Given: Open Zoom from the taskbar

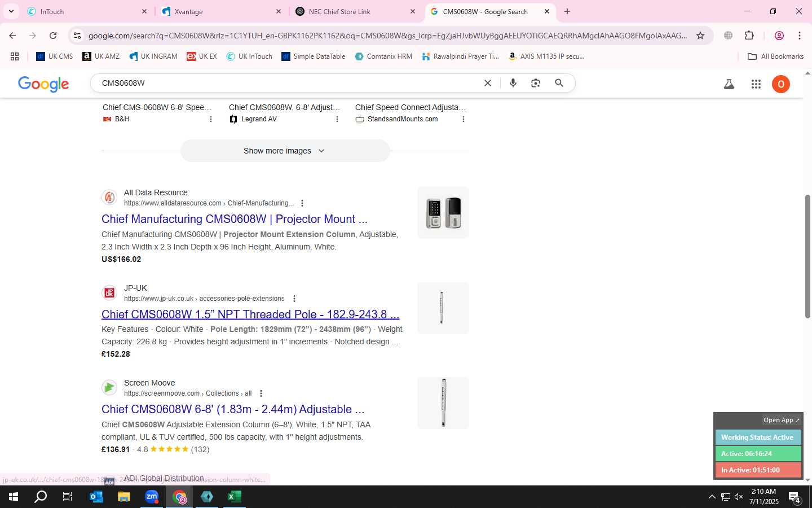Looking at the screenshot, I should [x=152, y=497].
